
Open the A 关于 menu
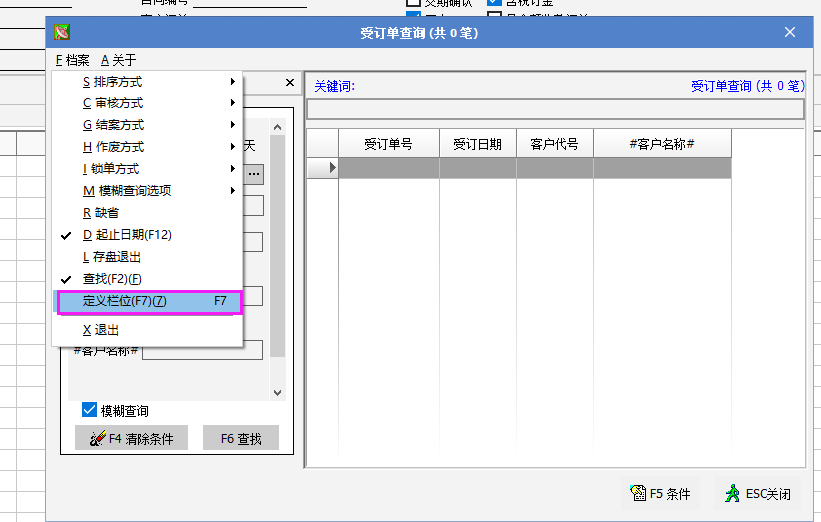[118, 60]
